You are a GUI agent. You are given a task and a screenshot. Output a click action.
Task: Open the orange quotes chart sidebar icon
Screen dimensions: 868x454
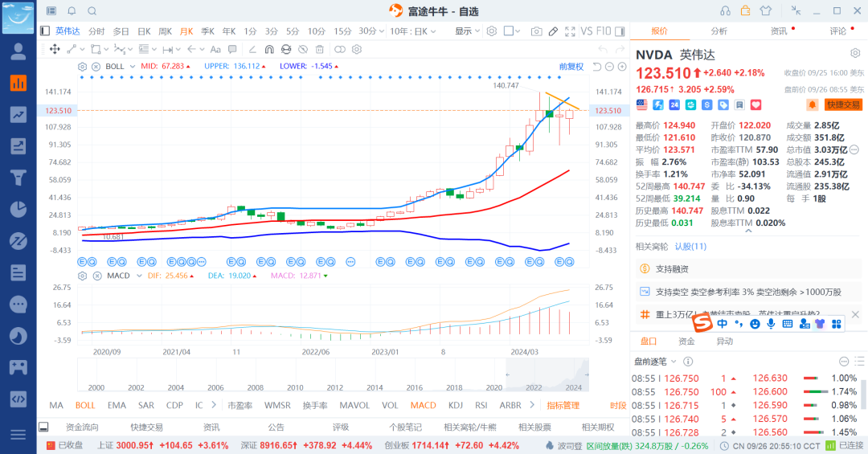[x=18, y=83]
